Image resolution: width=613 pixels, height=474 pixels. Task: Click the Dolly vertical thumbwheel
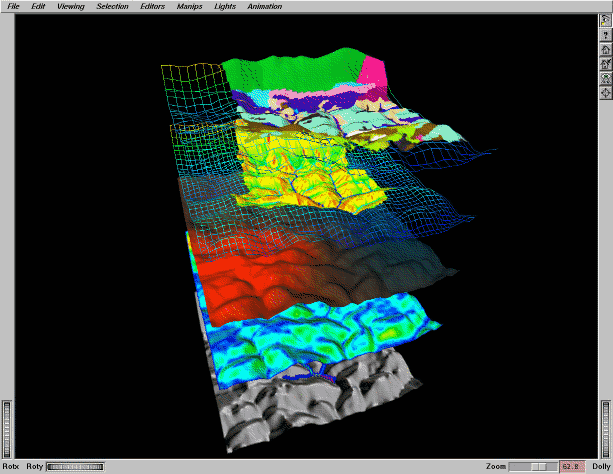click(x=605, y=427)
